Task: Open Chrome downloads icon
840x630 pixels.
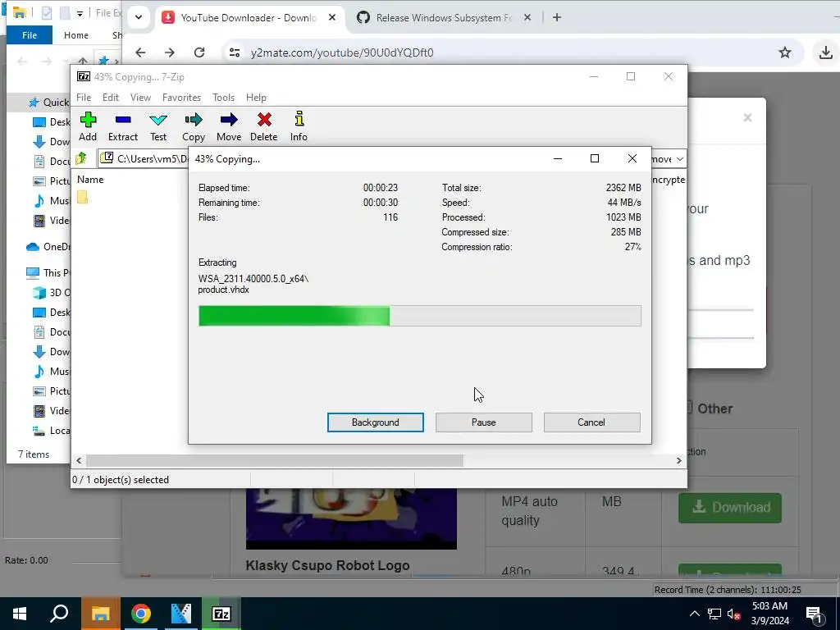Action: coord(825,52)
